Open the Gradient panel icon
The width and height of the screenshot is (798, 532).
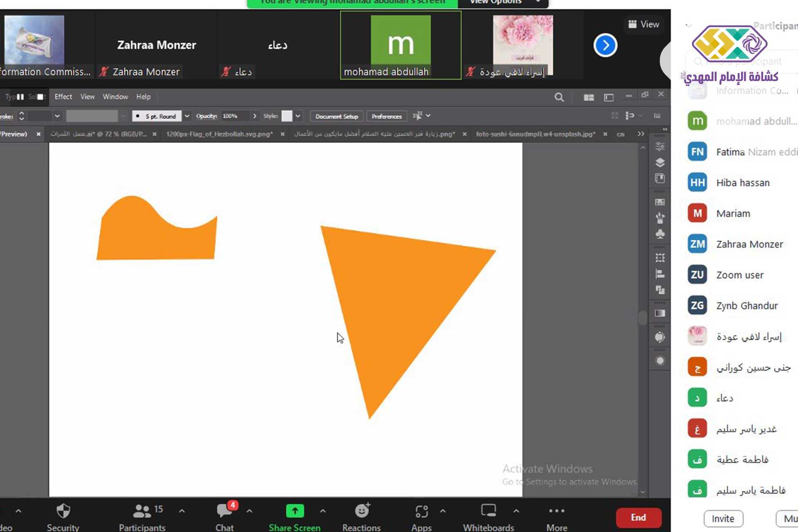tap(660, 313)
